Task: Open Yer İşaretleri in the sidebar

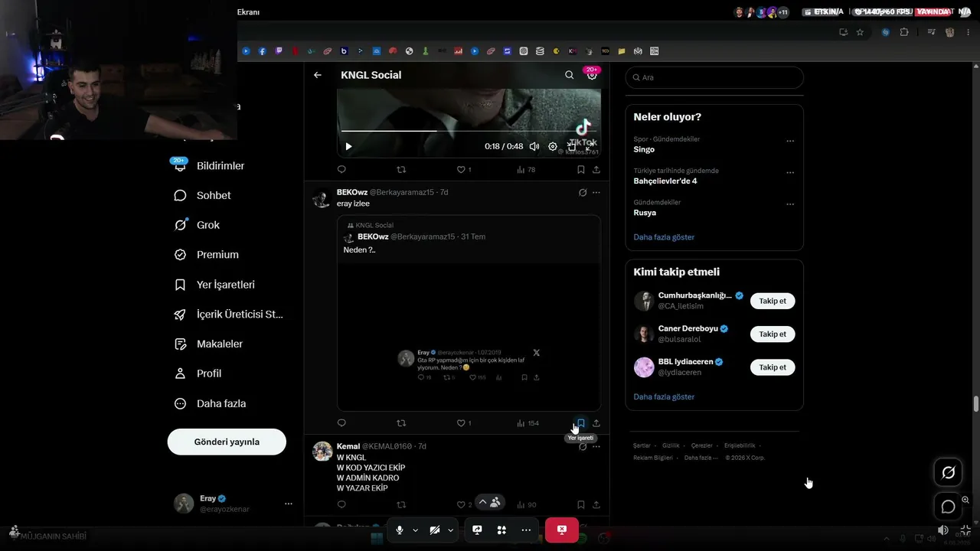Action: pos(215,285)
